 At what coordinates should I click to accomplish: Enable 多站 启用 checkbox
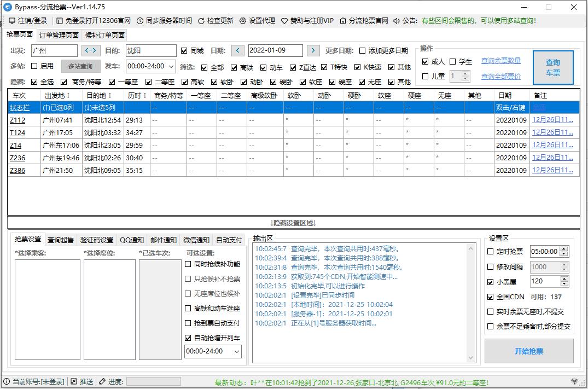34,66
